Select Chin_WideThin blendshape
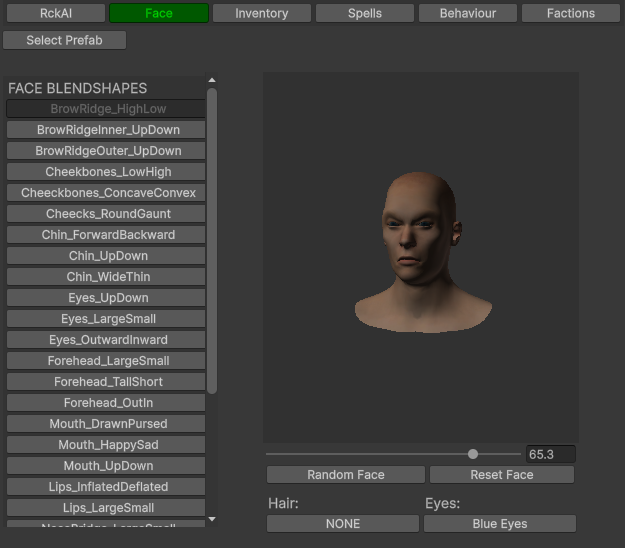 [106, 277]
